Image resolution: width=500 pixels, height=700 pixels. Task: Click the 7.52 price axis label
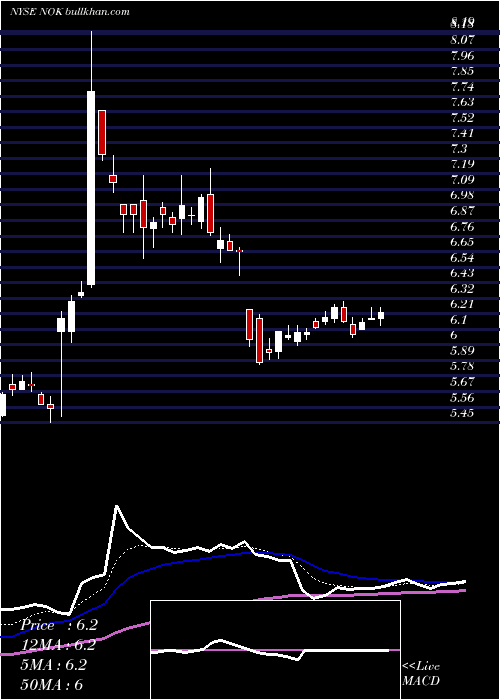pos(462,117)
